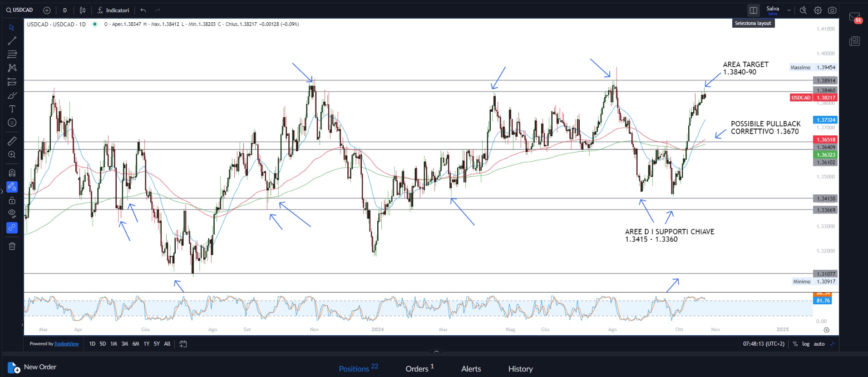This screenshot has height=377, width=868.
Task: Choose the brush drawing tool
Action: (x=12, y=95)
